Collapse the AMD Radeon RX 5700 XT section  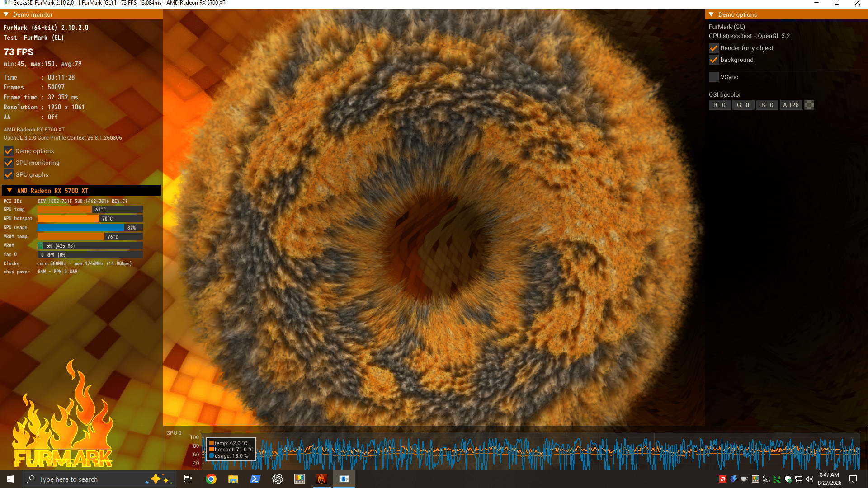(x=9, y=190)
